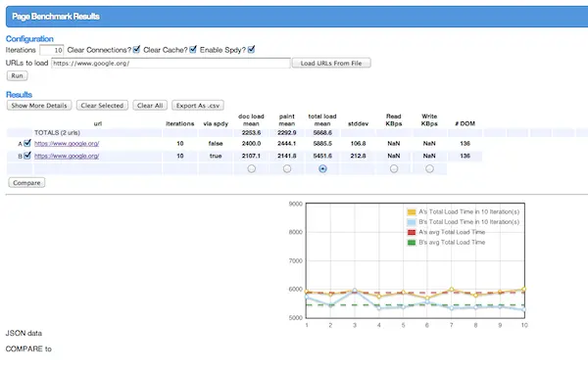Image resolution: width=588 pixels, height=369 pixels.
Task: Toggle the Clear Cache checkbox
Action: pyautogui.click(x=193, y=50)
